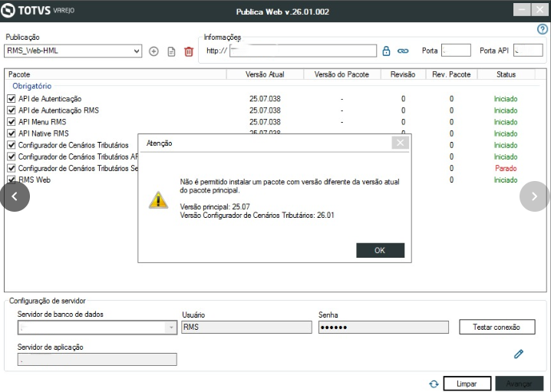Click the Servidor de aplicação field
The width and height of the screenshot is (551, 392).
point(97,359)
